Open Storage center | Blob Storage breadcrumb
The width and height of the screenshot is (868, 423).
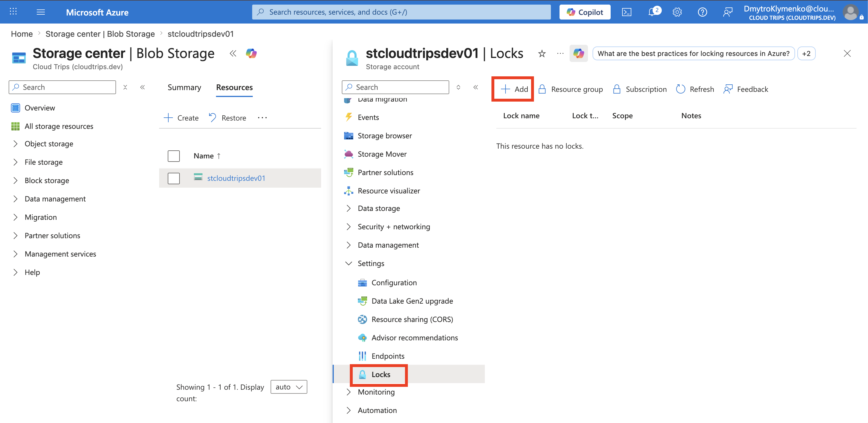pyautogui.click(x=100, y=34)
